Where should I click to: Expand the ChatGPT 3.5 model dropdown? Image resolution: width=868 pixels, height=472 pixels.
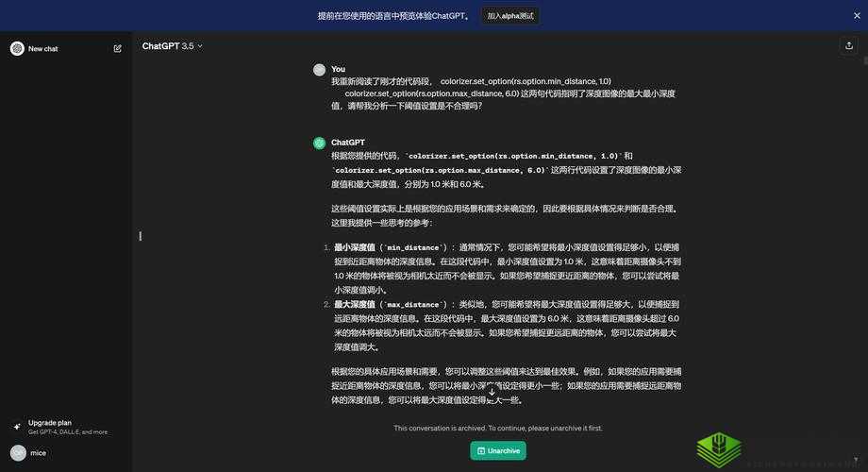(x=172, y=46)
